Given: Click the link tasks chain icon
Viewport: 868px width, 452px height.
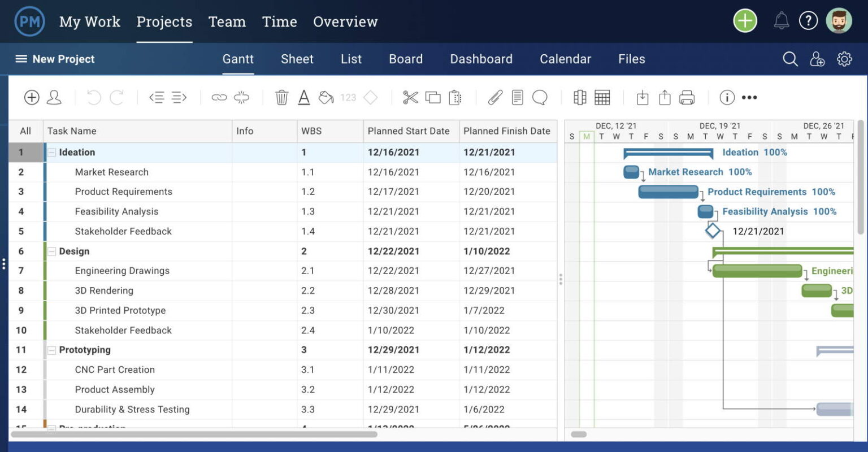Looking at the screenshot, I should pos(219,97).
